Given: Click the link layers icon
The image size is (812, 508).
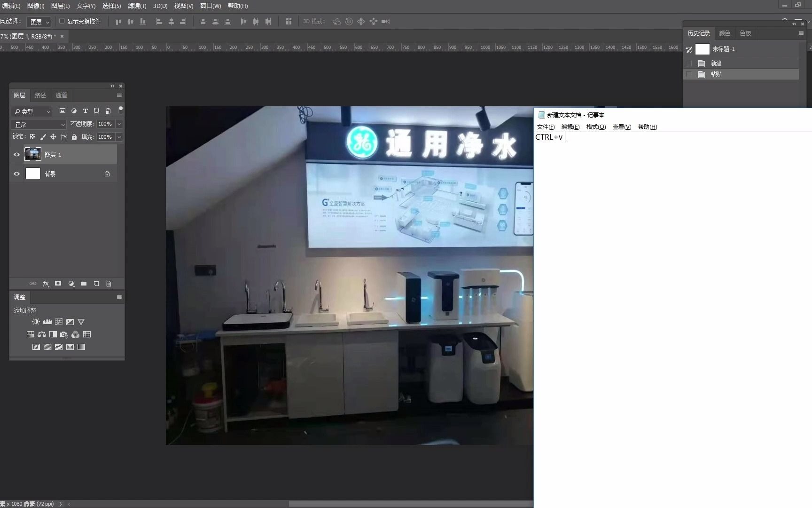Looking at the screenshot, I should [33, 284].
